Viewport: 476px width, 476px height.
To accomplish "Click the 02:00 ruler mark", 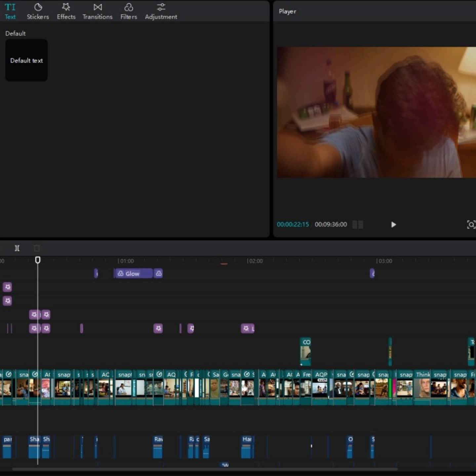I will point(255,261).
